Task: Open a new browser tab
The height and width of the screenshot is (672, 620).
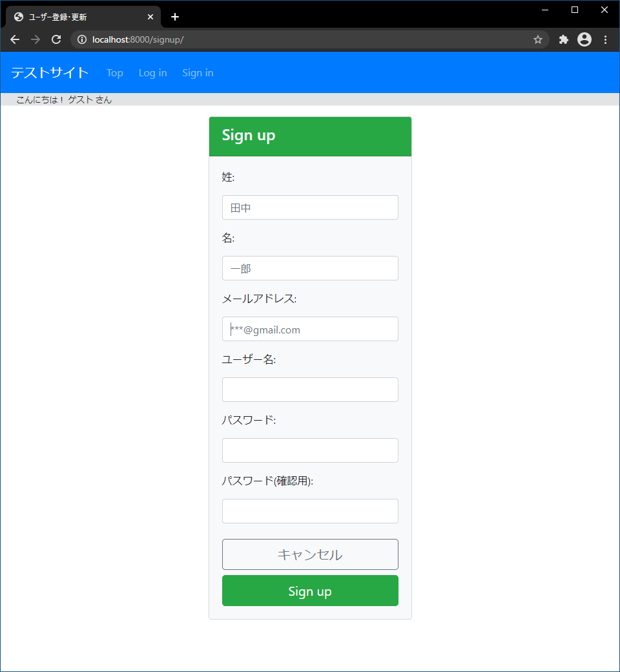Action: (x=175, y=17)
